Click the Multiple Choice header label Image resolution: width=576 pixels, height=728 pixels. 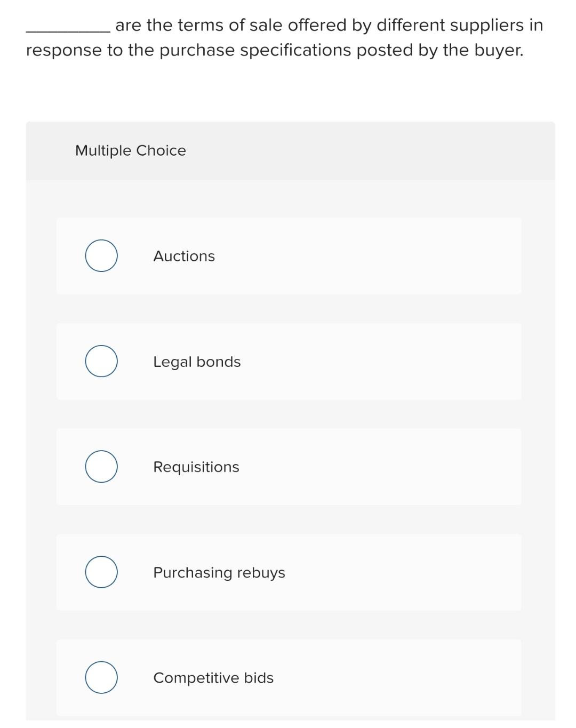(130, 150)
